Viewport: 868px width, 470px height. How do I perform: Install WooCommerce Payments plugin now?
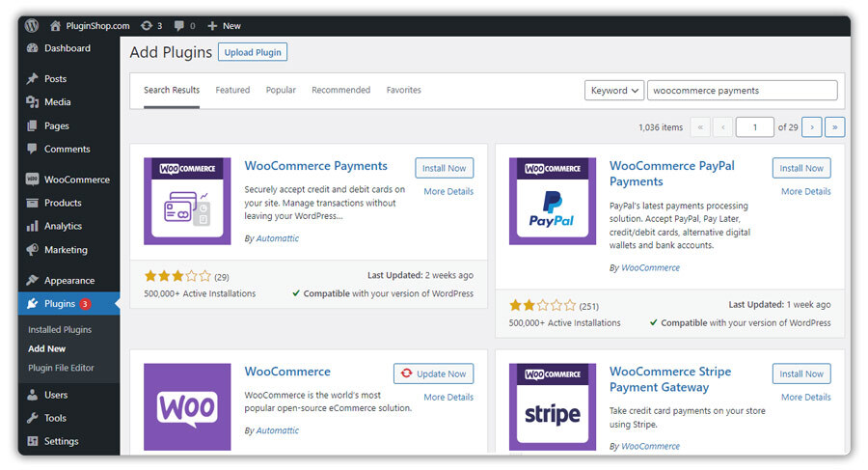[444, 168]
